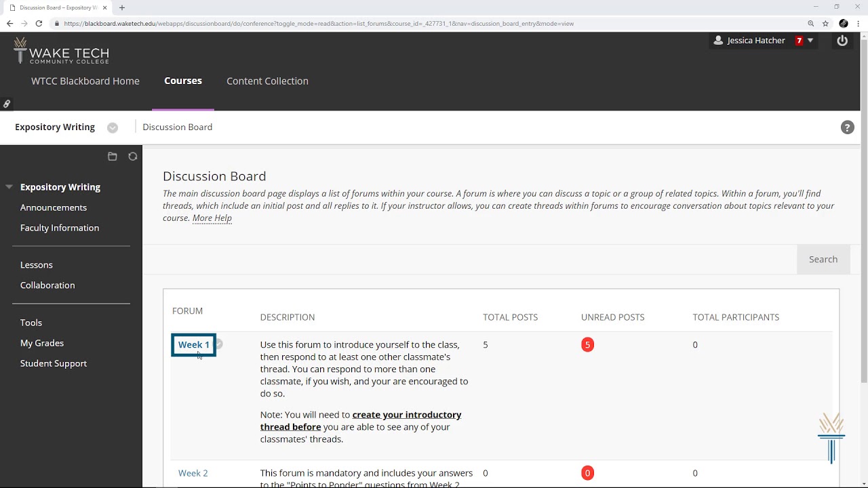Open Collaboration in the sidebar
Viewport: 868px width, 488px height.
pos(47,285)
